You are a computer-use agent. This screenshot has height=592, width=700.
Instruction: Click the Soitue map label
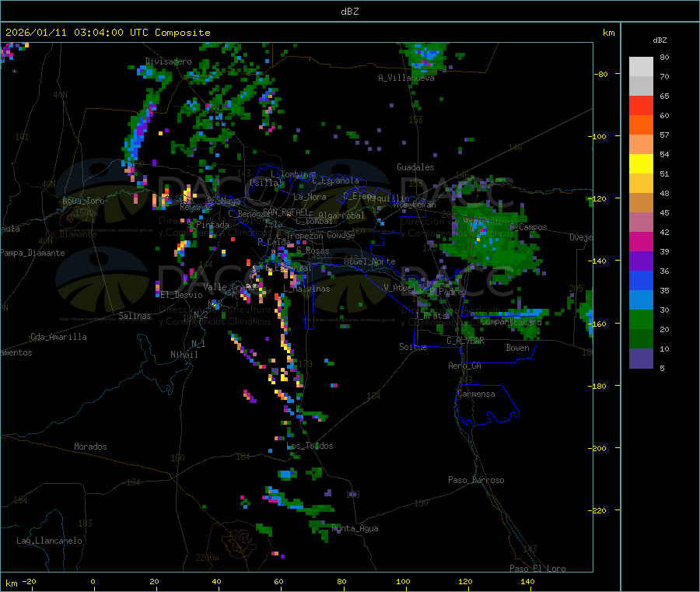click(x=413, y=347)
